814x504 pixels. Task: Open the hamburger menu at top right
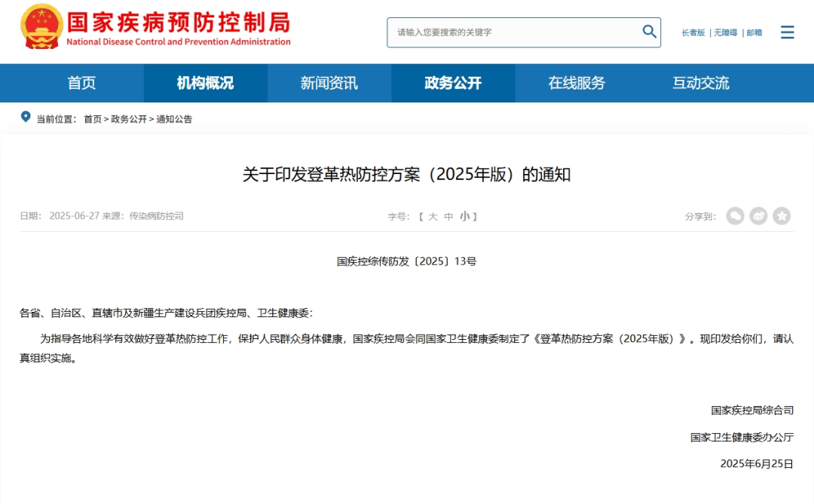tap(787, 32)
